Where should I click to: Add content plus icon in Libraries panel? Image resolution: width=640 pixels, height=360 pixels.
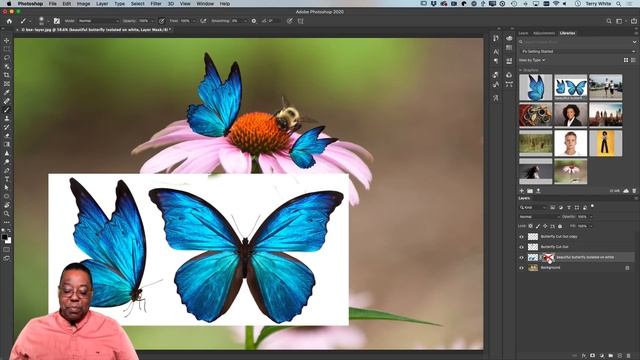coord(522,191)
